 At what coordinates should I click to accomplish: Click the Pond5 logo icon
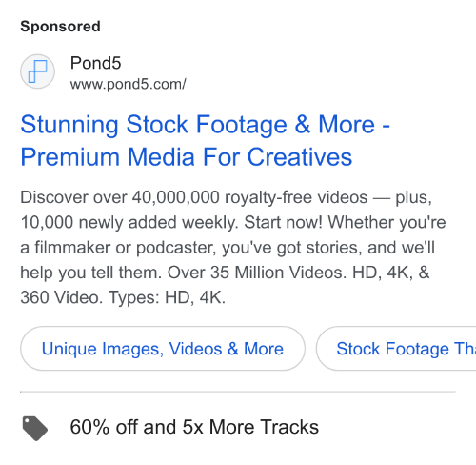(x=37, y=71)
